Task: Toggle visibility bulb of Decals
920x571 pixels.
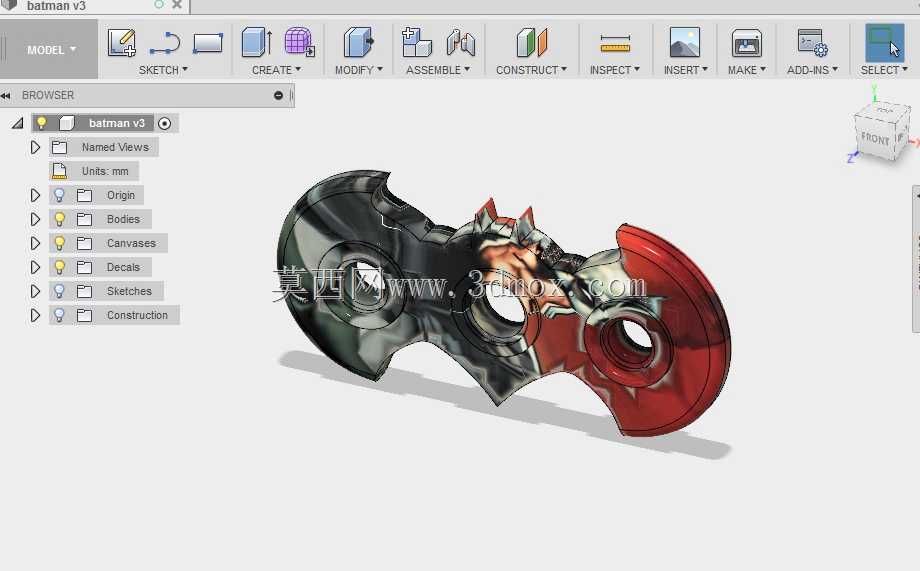Action: (x=59, y=267)
